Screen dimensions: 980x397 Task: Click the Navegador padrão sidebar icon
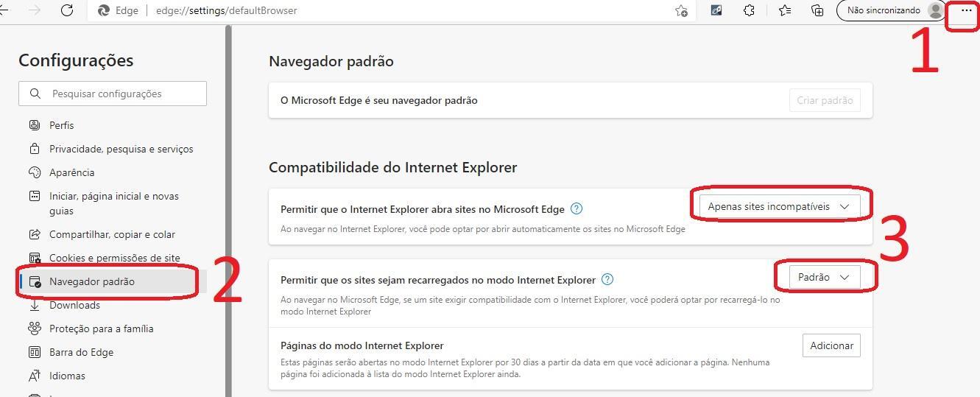tap(34, 281)
